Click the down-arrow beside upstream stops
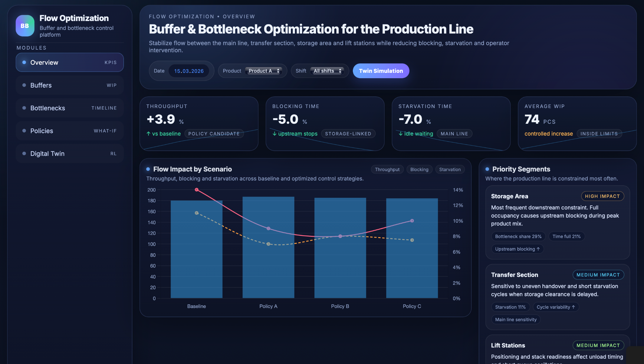 [x=275, y=134]
